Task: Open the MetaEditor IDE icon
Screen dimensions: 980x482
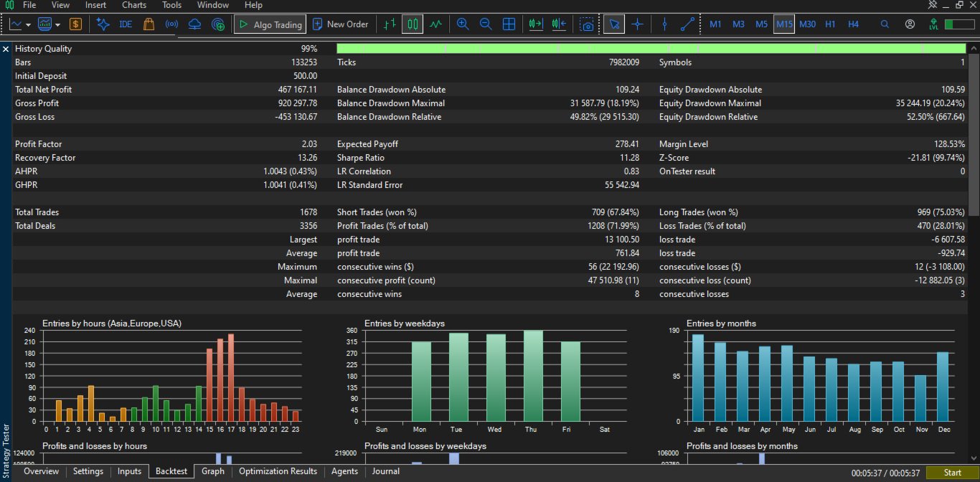Action: tap(126, 24)
